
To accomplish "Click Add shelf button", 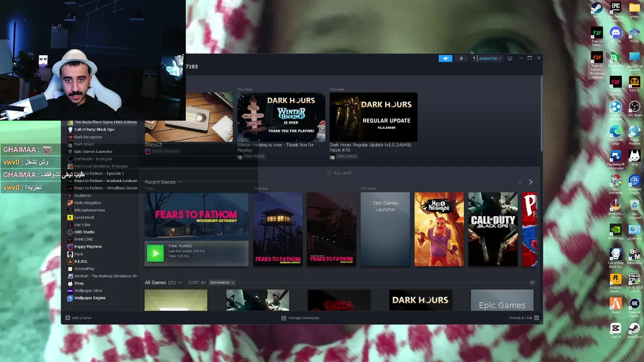I will (339, 173).
